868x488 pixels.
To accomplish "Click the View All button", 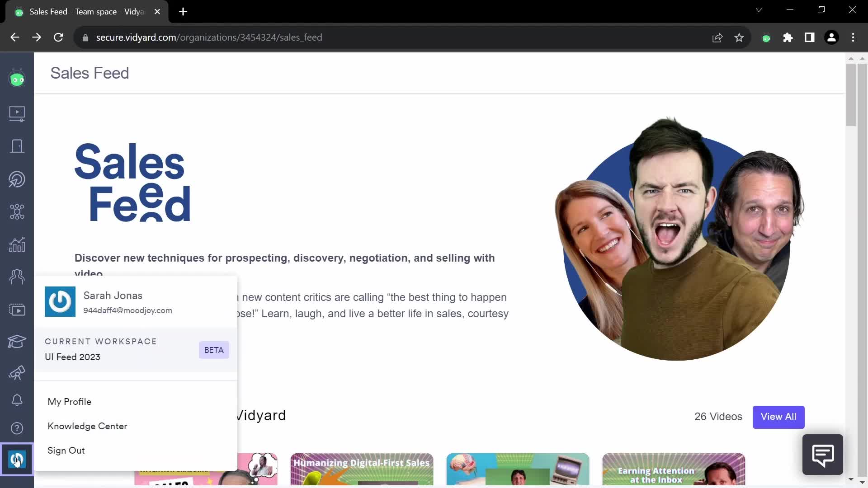I will [778, 417].
